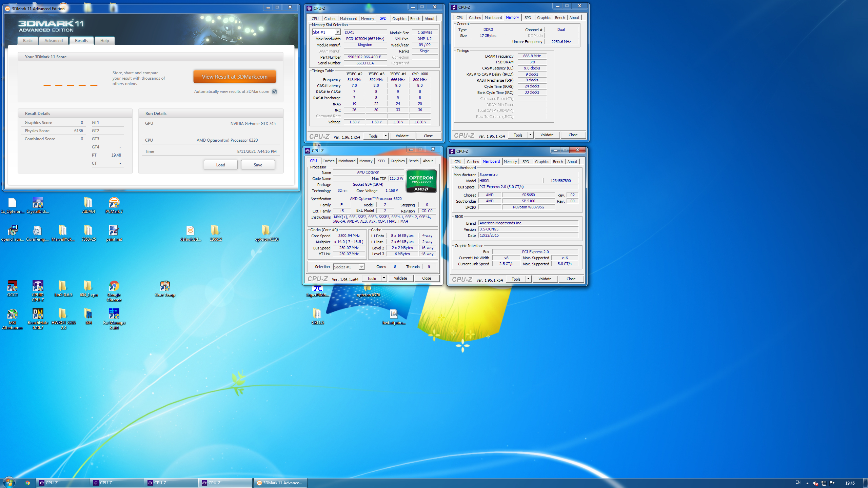Open Tools dropdown arrow in SPD CPU-Z window
Screen dimensions: 868x488
(386, 136)
